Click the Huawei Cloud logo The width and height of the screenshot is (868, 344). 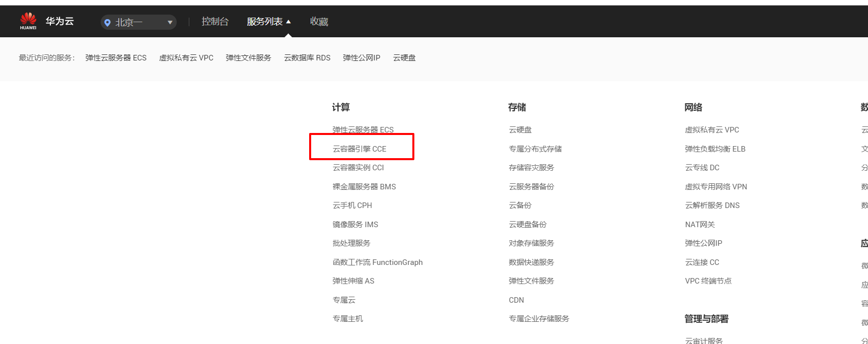coord(47,21)
